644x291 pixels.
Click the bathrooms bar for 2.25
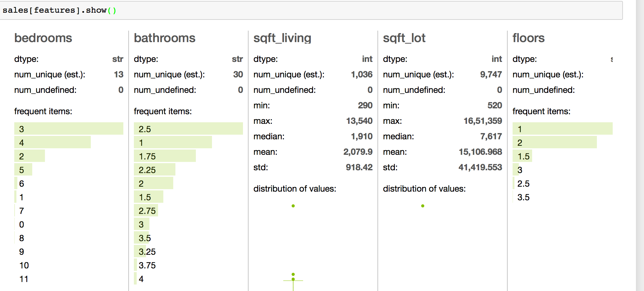(x=155, y=169)
